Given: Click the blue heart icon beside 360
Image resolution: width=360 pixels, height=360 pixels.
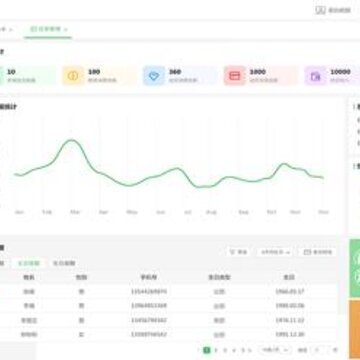Looking at the screenshot, I should (x=154, y=76).
